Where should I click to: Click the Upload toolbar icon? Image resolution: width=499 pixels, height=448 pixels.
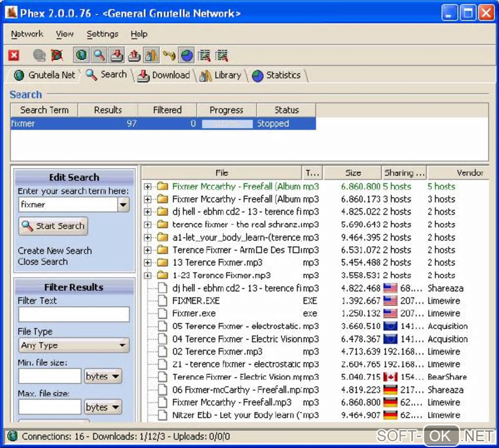point(134,56)
